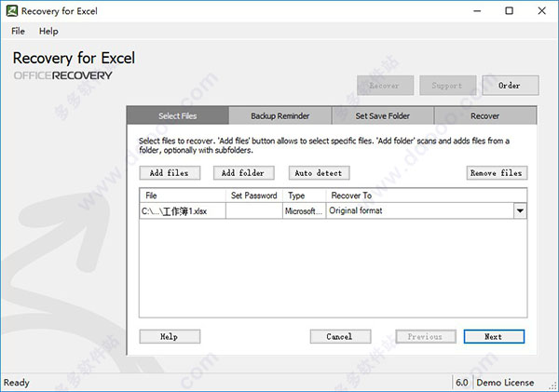Click the Support button
This screenshot has width=559, height=392.
[x=448, y=86]
